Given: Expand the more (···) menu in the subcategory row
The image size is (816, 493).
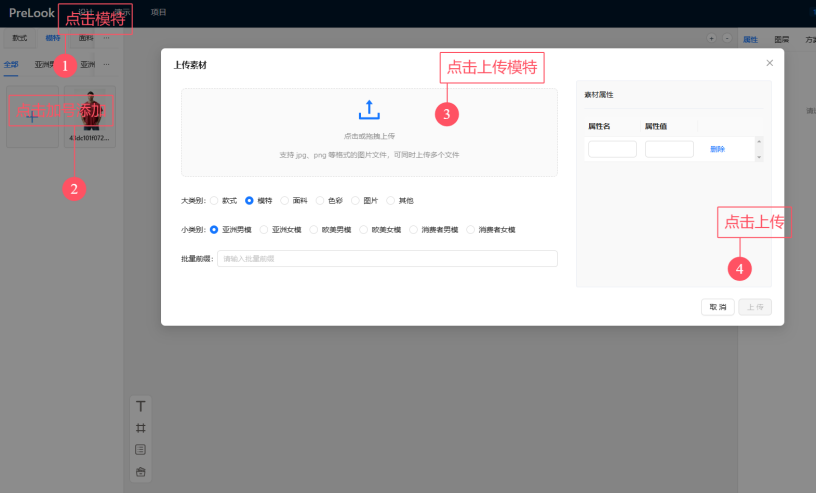Looking at the screenshot, I should 107,64.
